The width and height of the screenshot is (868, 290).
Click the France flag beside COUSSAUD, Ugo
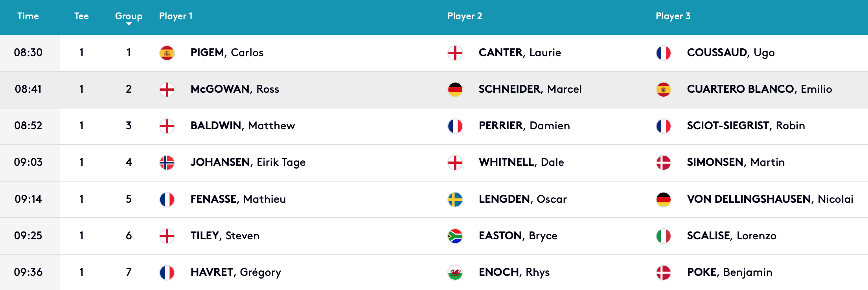tap(664, 53)
